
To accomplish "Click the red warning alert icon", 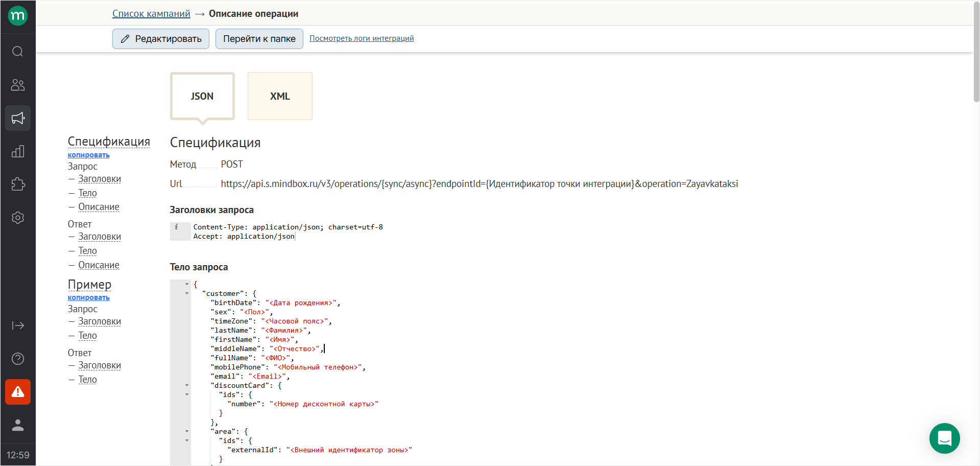I will point(18,392).
